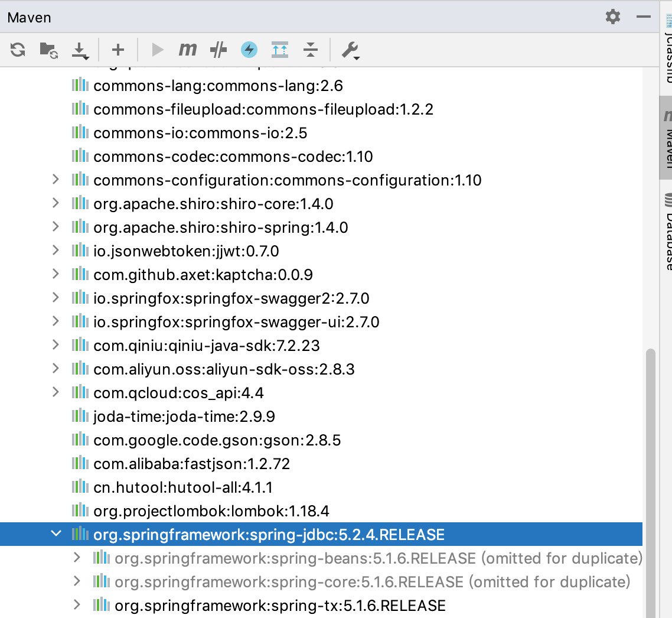Toggle Offline Mode lightning icon
672x618 pixels.
tap(249, 50)
